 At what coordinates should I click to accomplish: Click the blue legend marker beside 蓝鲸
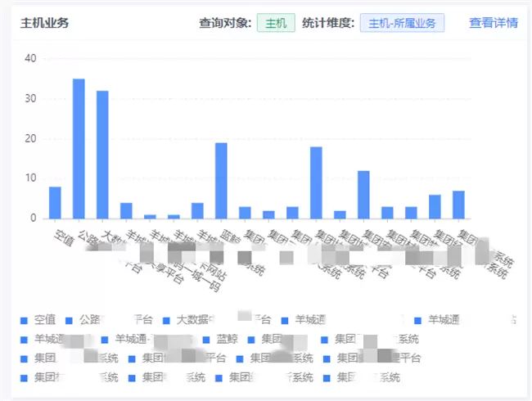coord(206,339)
